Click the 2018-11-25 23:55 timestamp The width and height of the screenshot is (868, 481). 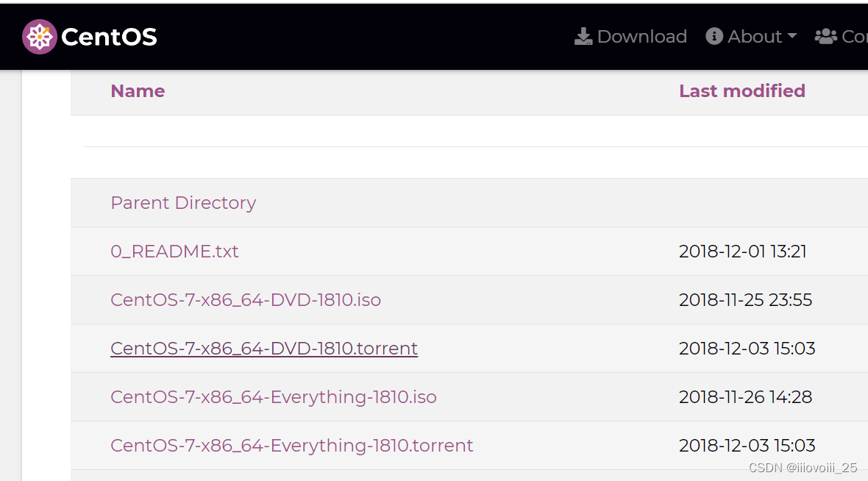(x=745, y=300)
